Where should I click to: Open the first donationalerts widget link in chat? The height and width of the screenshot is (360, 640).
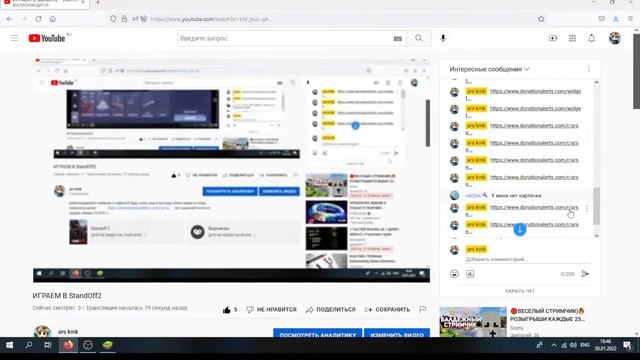click(536, 91)
